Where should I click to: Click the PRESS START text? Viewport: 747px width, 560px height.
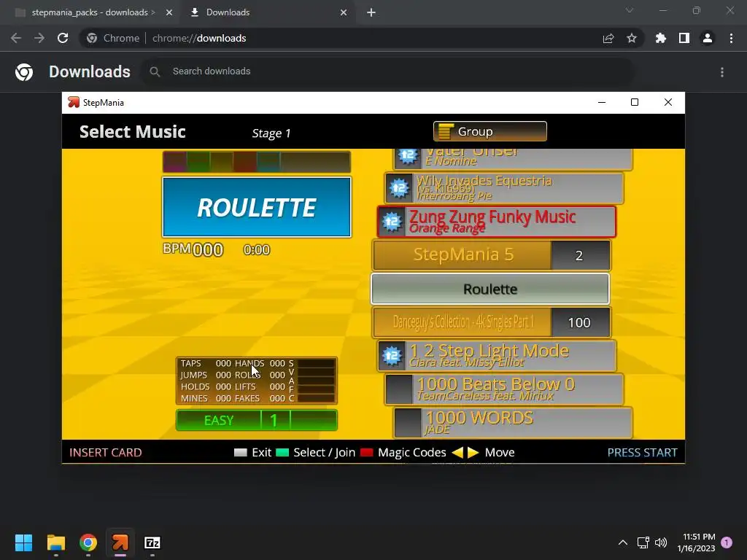pyautogui.click(x=642, y=452)
